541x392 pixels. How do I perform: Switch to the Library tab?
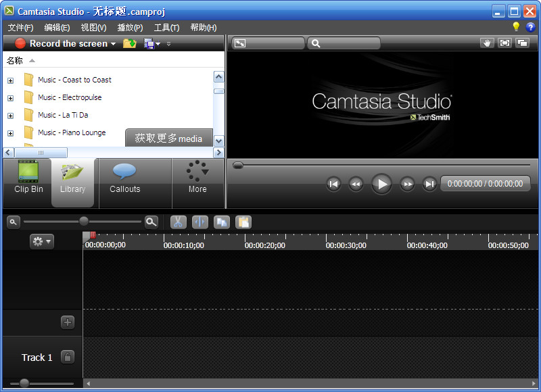point(72,182)
